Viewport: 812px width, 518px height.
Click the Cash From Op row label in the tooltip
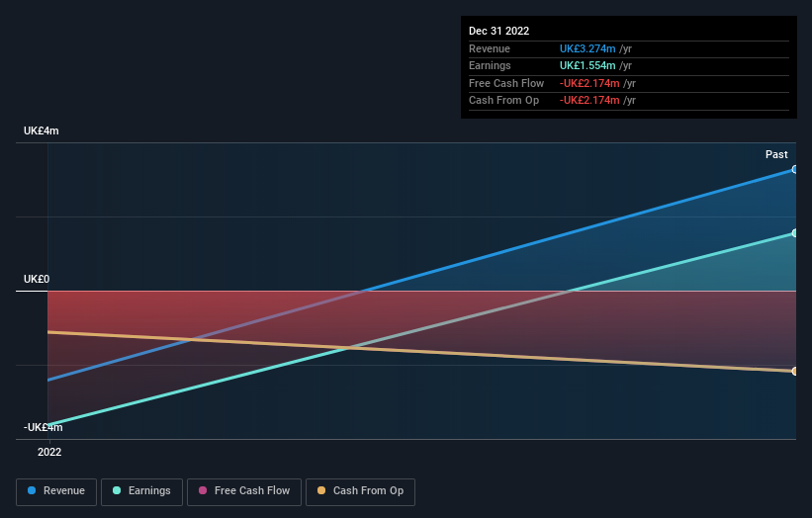pyautogui.click(x=503, y=101)
